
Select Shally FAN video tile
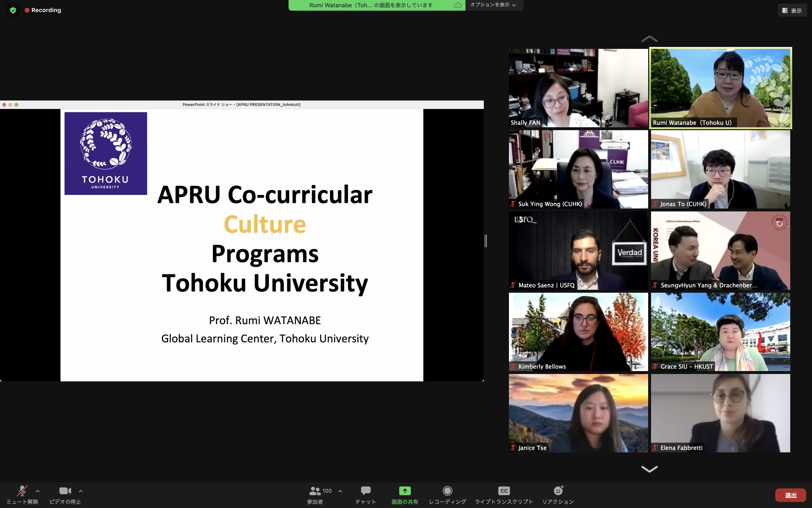coord(578,88)
